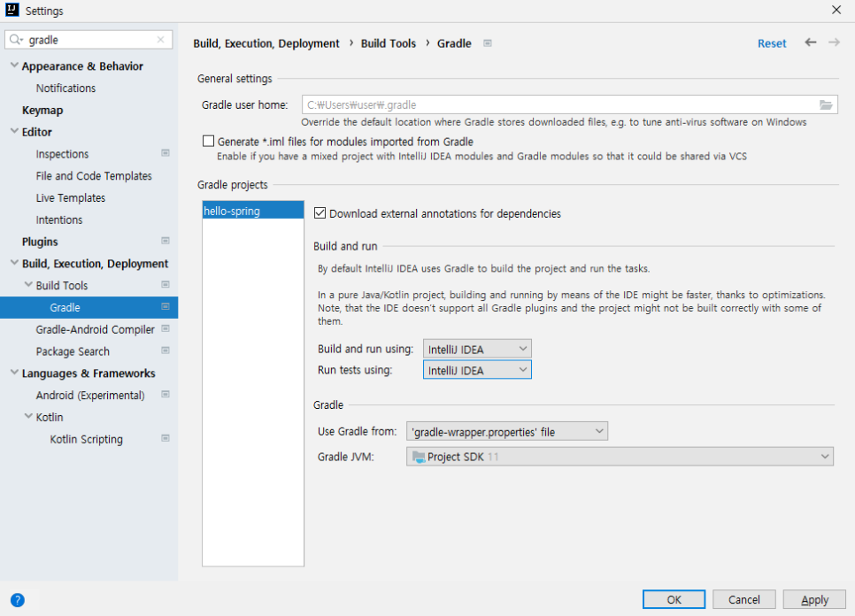Click the Build Tools breadcrumb
This screenshot has height=616, width=855.
point(389,43)
